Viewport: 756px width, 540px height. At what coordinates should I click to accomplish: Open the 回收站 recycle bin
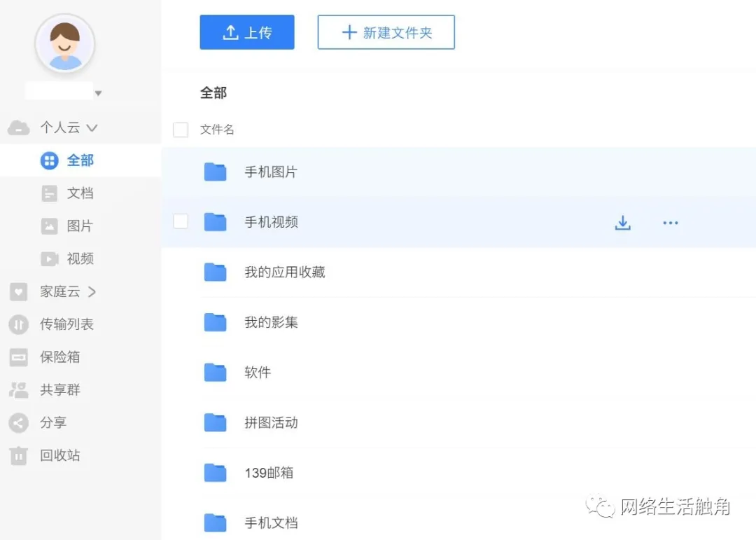60,455
